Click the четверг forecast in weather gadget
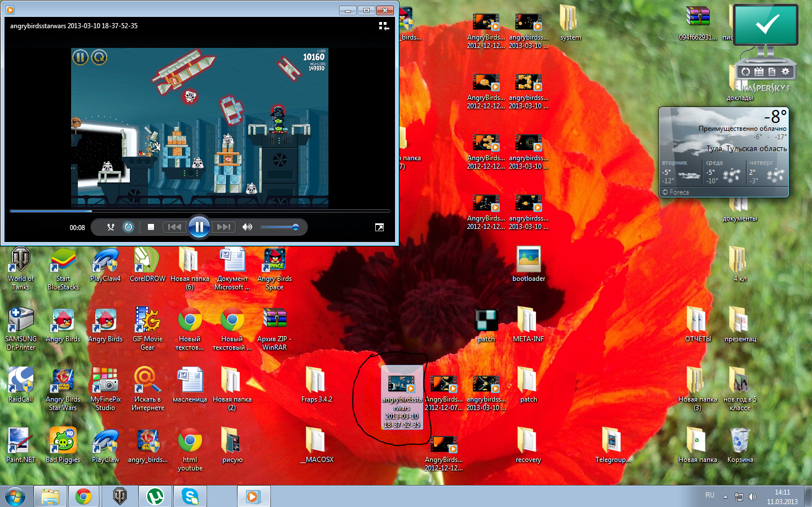The height and width of the screenshot is (507, 812). (767, 172)
